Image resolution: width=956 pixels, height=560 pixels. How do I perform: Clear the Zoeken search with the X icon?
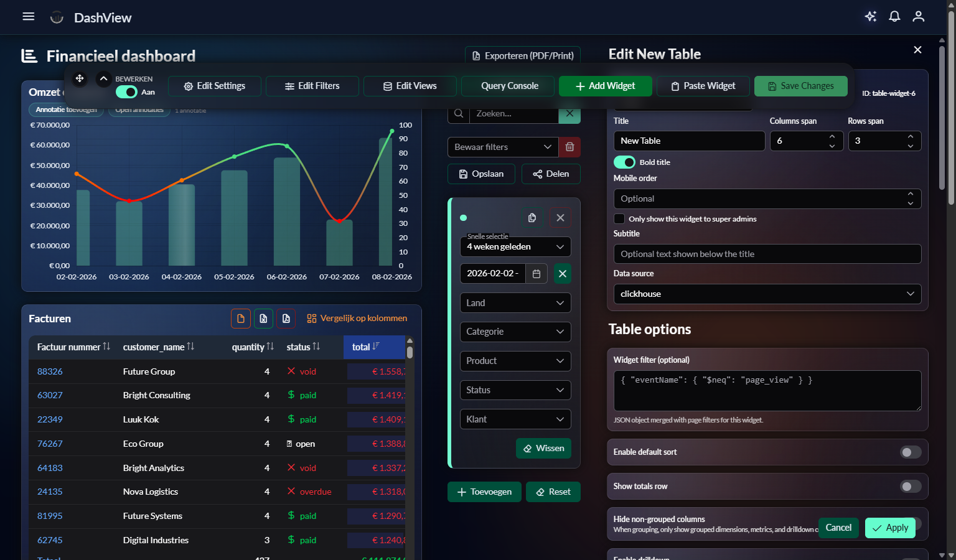tap(569, 114)
